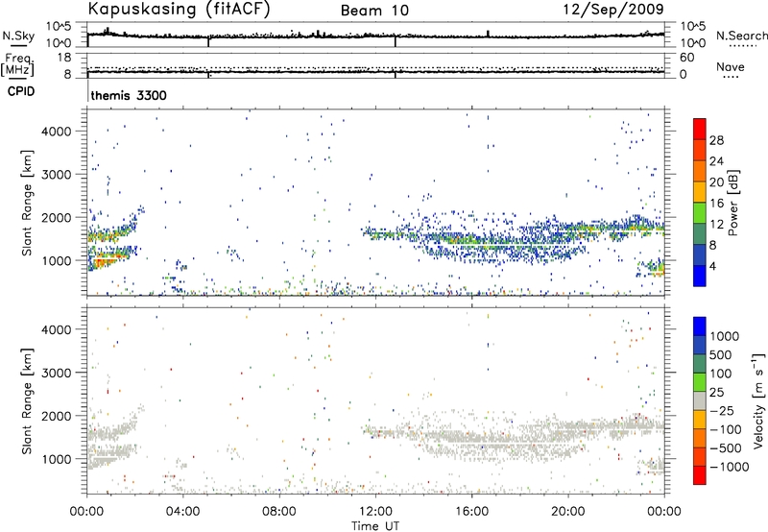Click the red bottom of Velocity color bar
Viewport: 768px width, 532px height.
700,475
